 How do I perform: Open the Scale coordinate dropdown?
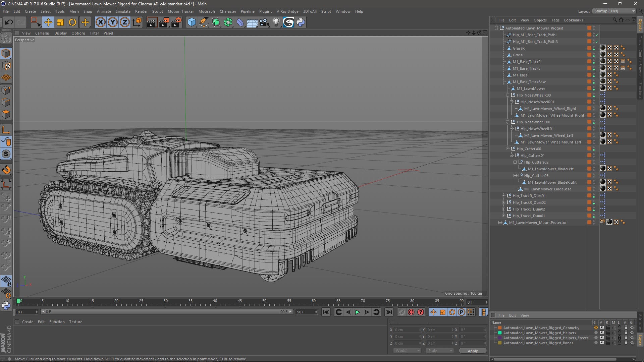coord(439,351)
